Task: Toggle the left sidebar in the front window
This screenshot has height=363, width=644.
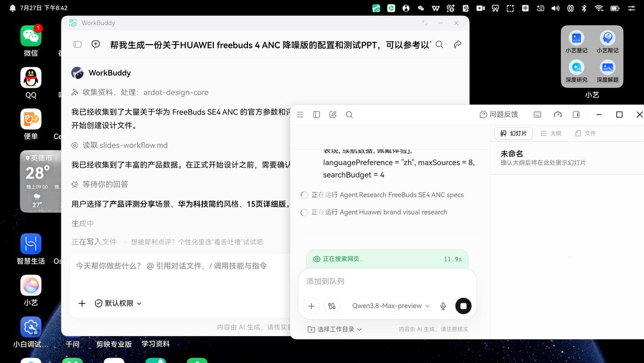Action: [317, 115]
